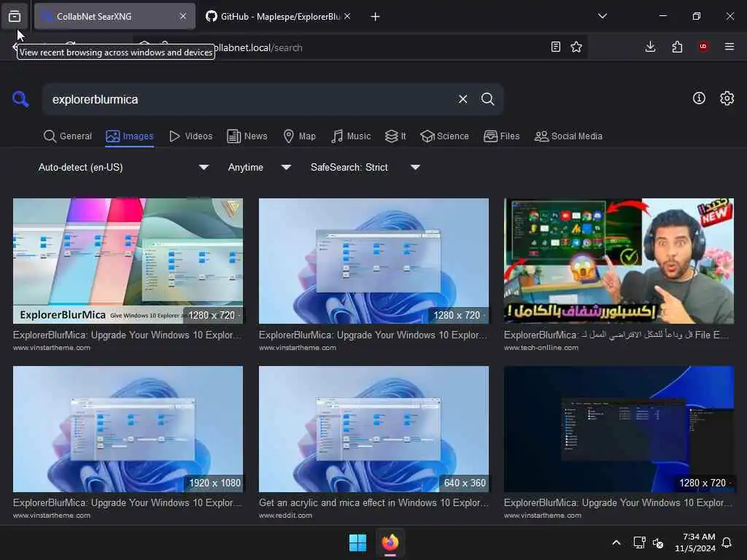Open ExplorerBlurMica banner thumbnail with colorful panels
Viewport: 747px width, 560px height.
[x=128, y=261]
